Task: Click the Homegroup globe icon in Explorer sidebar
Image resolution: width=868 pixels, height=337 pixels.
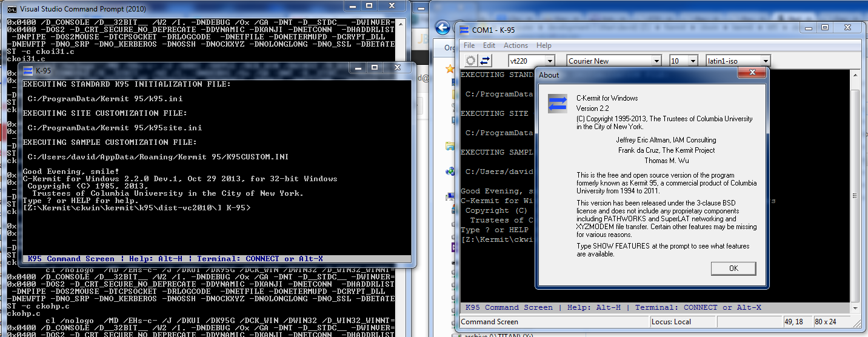Action: click(x=450, y=171)
